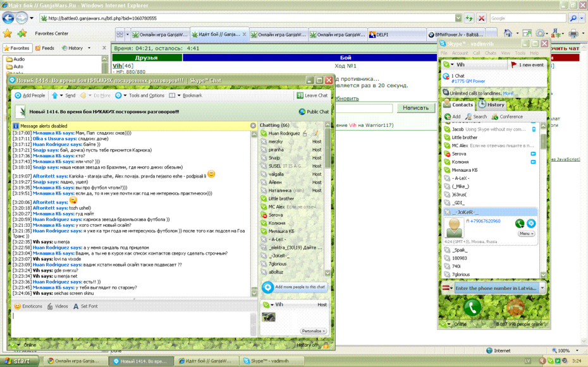Switch to the History tab in Skype
588x367 pixels.
[x=491, y=105]
